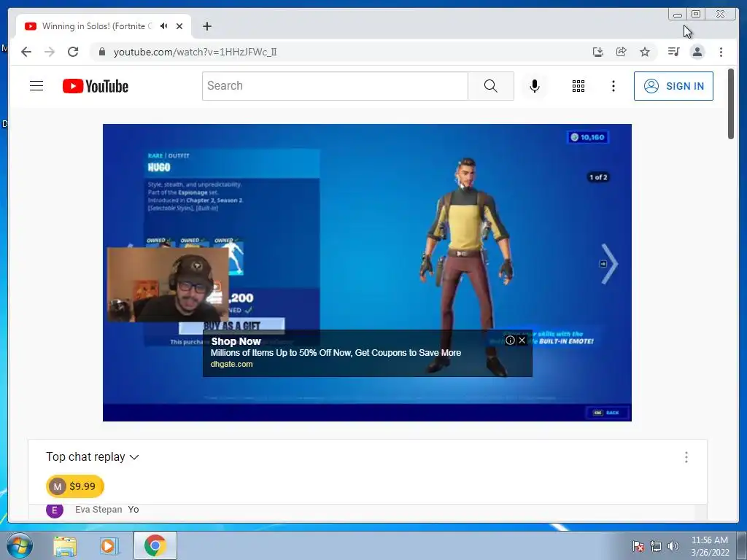
Task: Focus the YouTube Search field
Action: (x=335, y=86)
